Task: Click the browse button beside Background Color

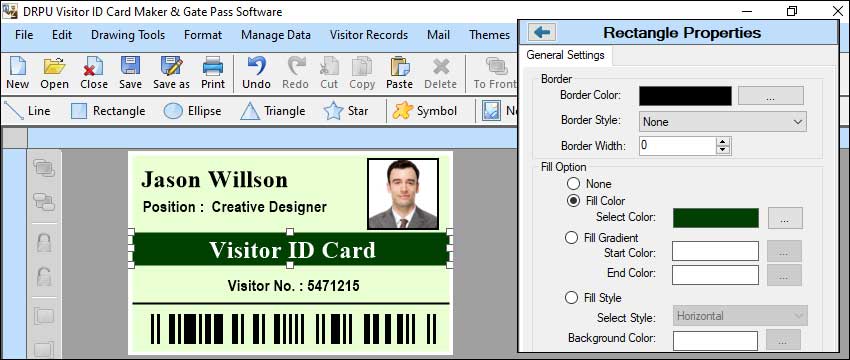Action: click(x=783, y=340)
